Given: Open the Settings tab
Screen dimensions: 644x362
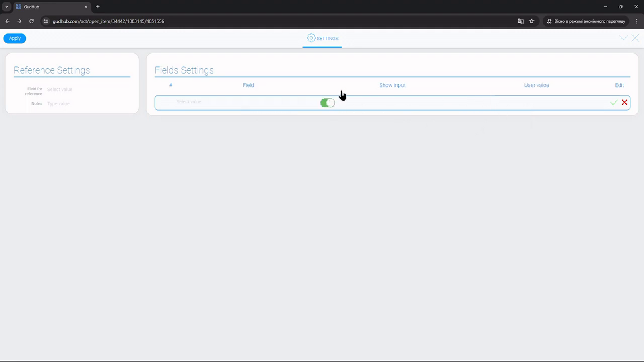Looking at the screenshot, I should pos(322,39).
